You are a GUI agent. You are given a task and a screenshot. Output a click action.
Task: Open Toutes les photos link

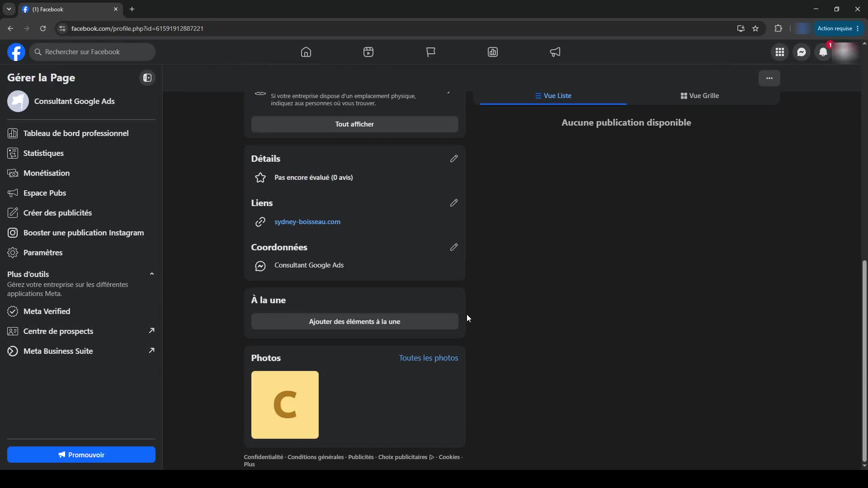(x=429, y=358)
